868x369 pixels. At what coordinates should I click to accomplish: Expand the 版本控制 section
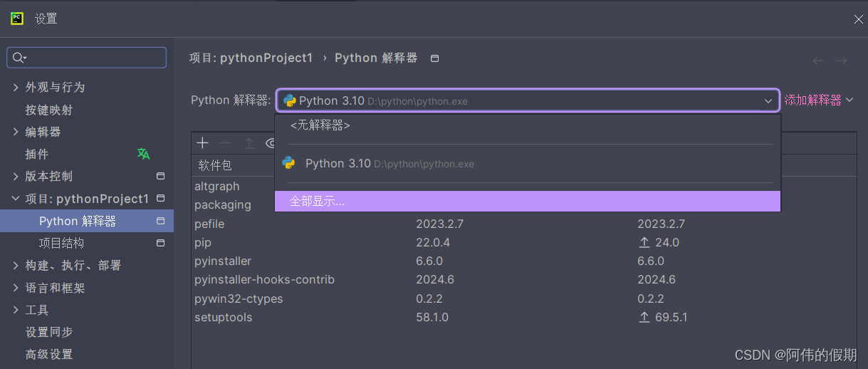pos(16,176)
